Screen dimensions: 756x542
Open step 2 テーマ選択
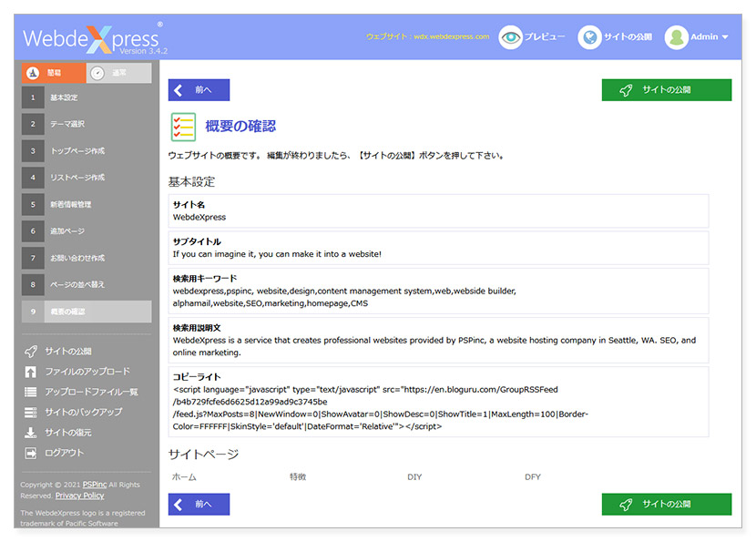(87, 124)
